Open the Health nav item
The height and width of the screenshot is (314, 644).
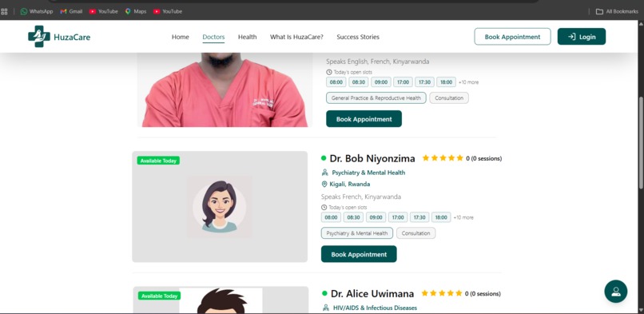tap(247, 37)
